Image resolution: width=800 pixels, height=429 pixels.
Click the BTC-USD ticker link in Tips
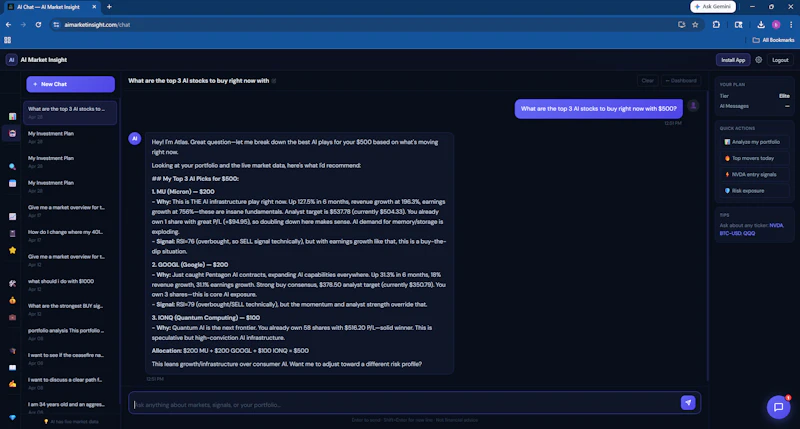tap(731, 233)
